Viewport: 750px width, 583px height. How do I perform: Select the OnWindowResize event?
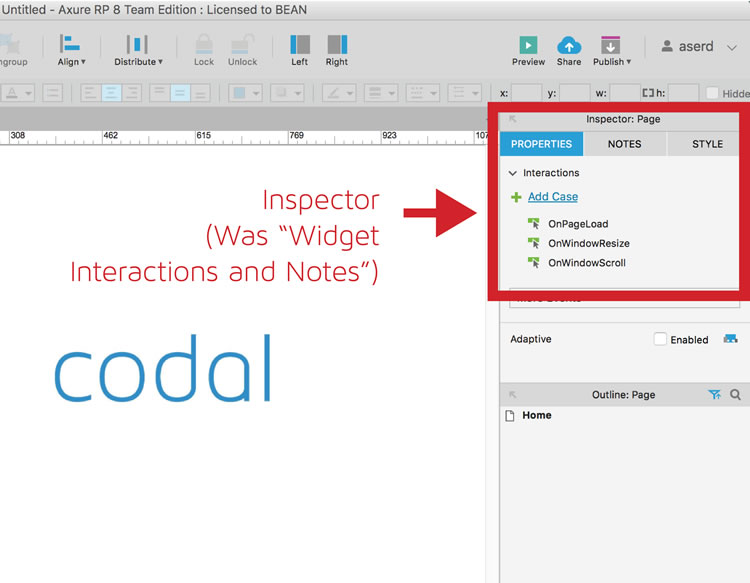tap(589, 243)
